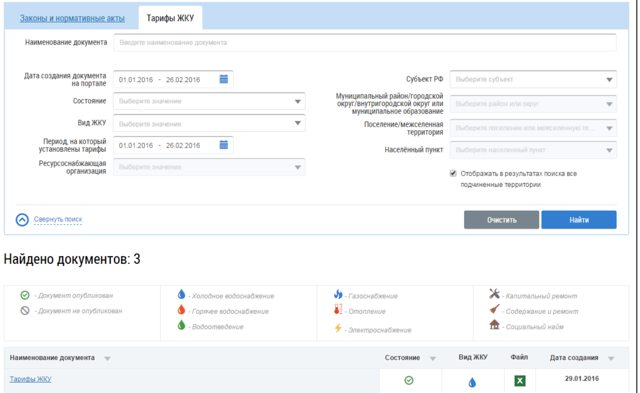The image size is (640, 393).
Task: Click the Excel file icon in results
Action: coord(520,381)
